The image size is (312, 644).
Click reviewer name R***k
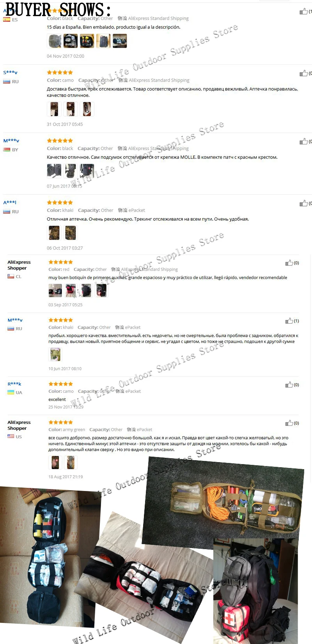point(14,384)
